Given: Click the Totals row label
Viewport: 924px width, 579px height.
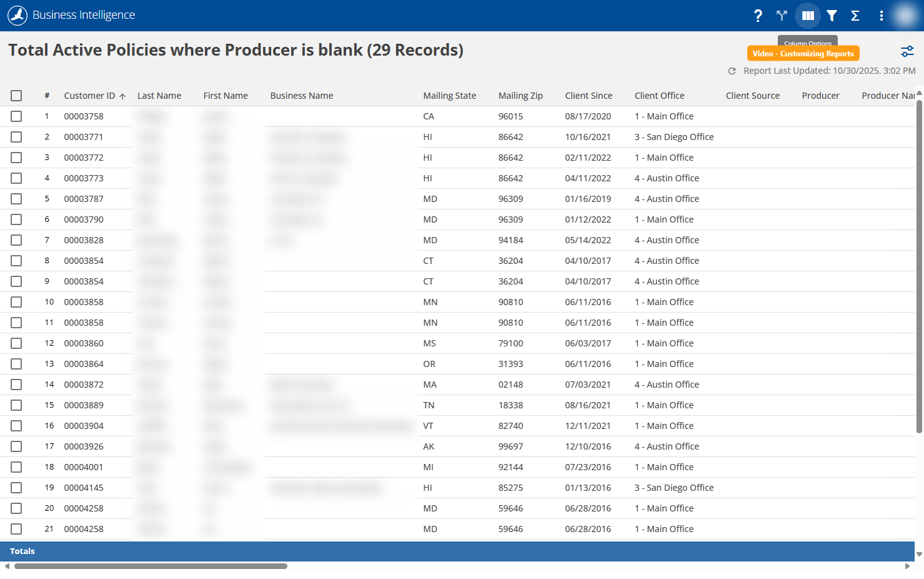Looking at the screenshot, I should [x=22, y=551].
